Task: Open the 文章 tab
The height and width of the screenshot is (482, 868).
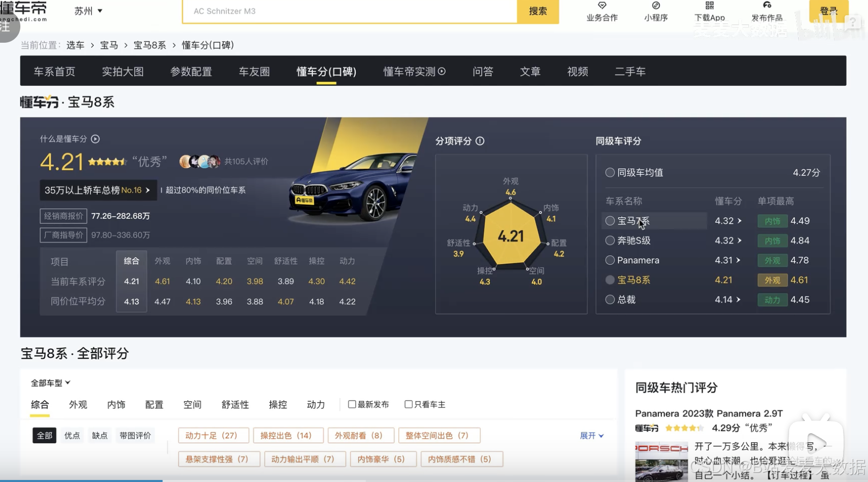Action: click(x=530, y=72)
